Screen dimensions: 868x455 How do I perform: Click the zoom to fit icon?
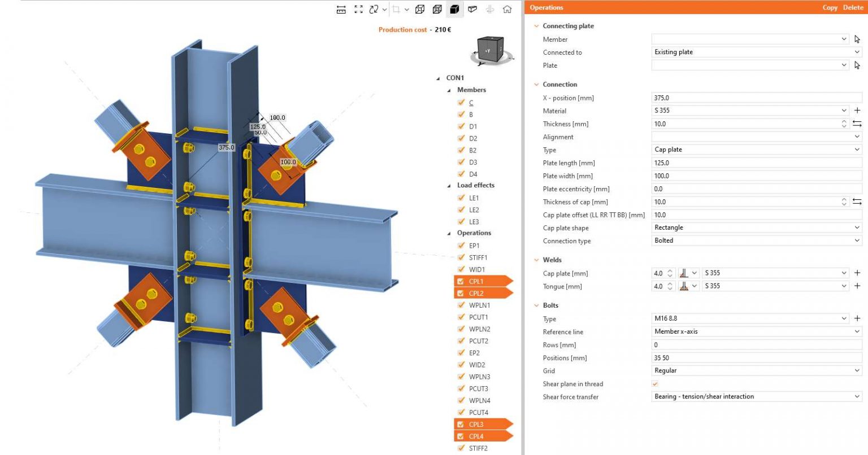click(x=358, y=9)
